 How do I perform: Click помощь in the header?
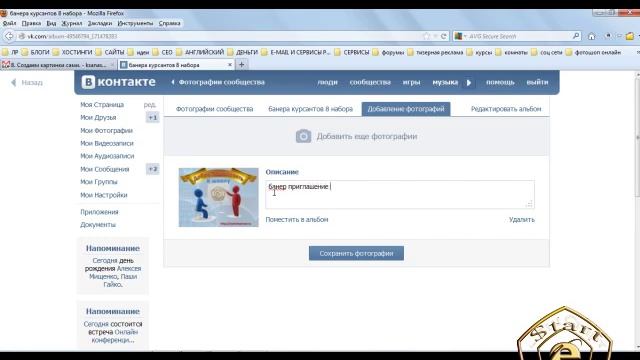[500, 82]
